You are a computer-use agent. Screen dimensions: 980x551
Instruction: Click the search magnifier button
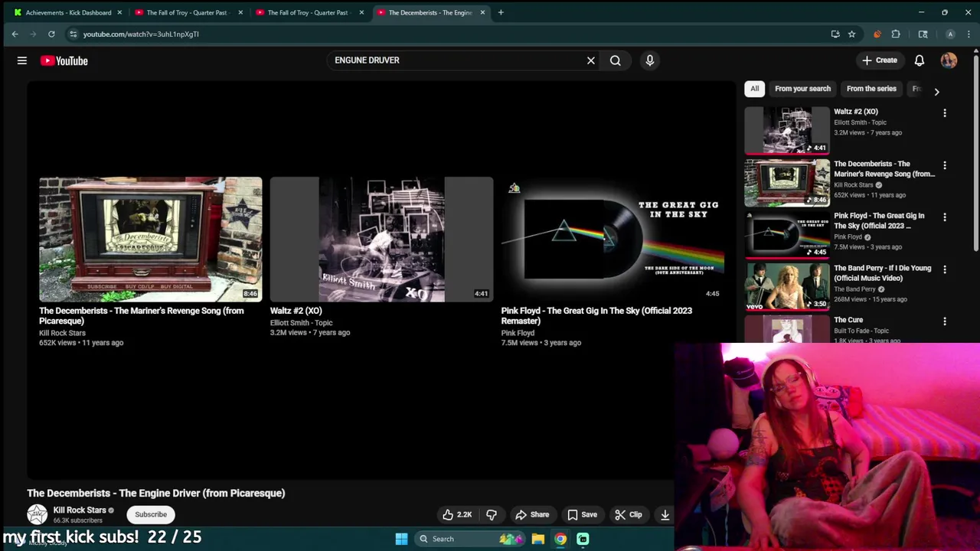pos(616,60)
